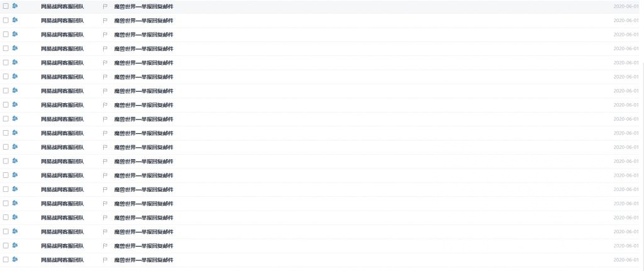Flag the first 魔兽世界—举报回复邮件 message
This screenshot has height=271, width=644.
point(105,6)
